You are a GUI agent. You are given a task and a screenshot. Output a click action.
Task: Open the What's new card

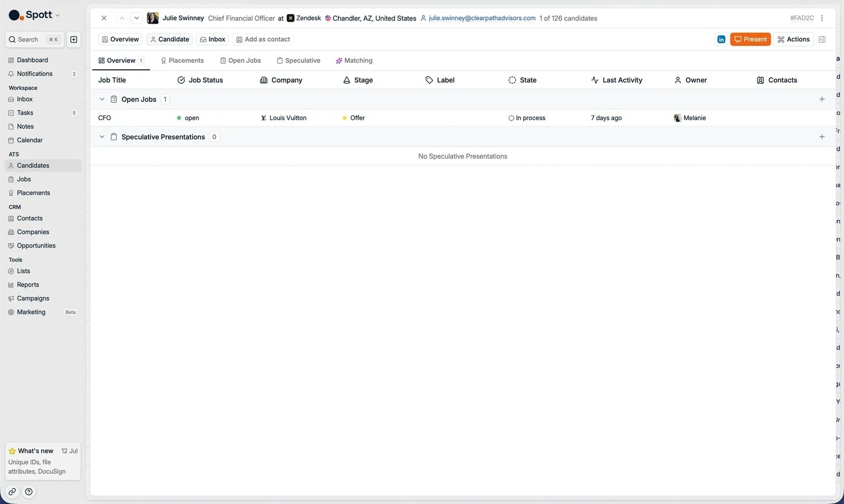tap(43, 461)
